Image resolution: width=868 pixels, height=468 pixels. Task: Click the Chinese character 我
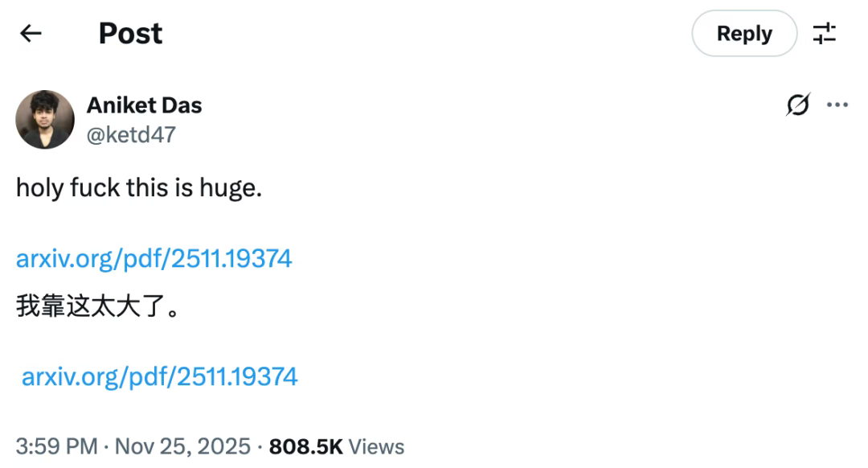[28, 307]
